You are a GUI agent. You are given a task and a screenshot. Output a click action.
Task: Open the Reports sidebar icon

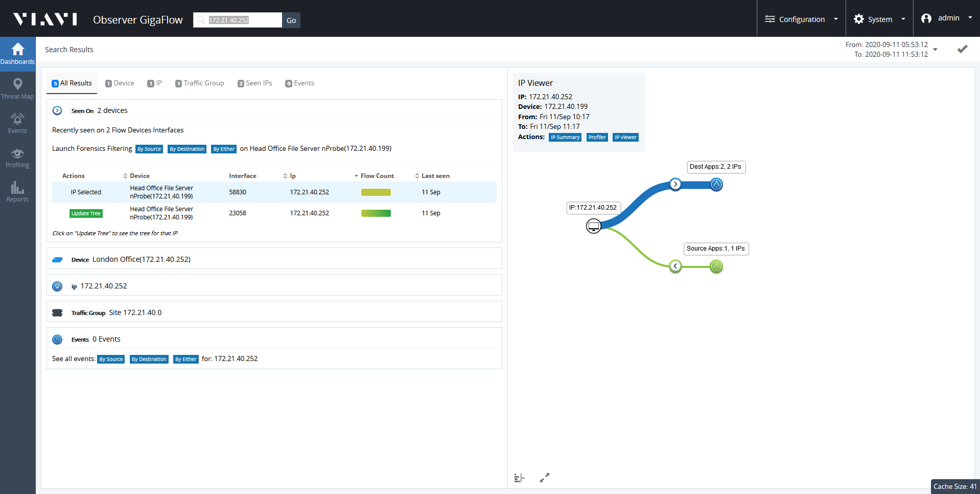(17, 187)
